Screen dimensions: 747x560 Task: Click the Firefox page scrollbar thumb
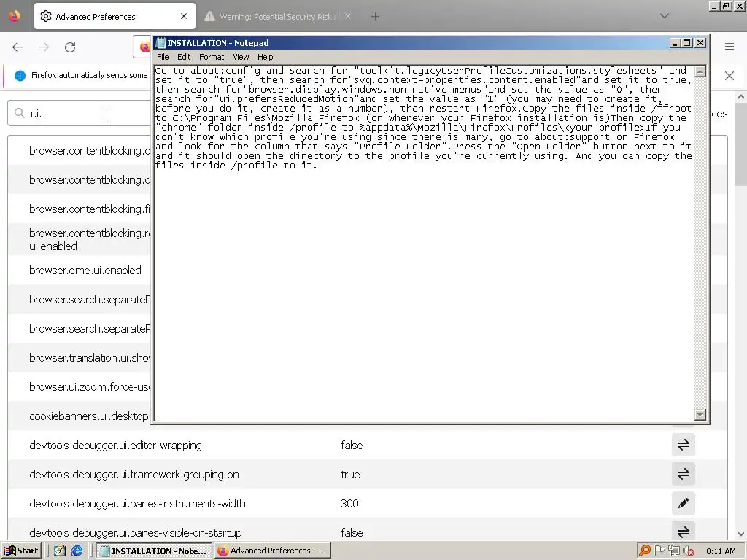coord(741,144)
